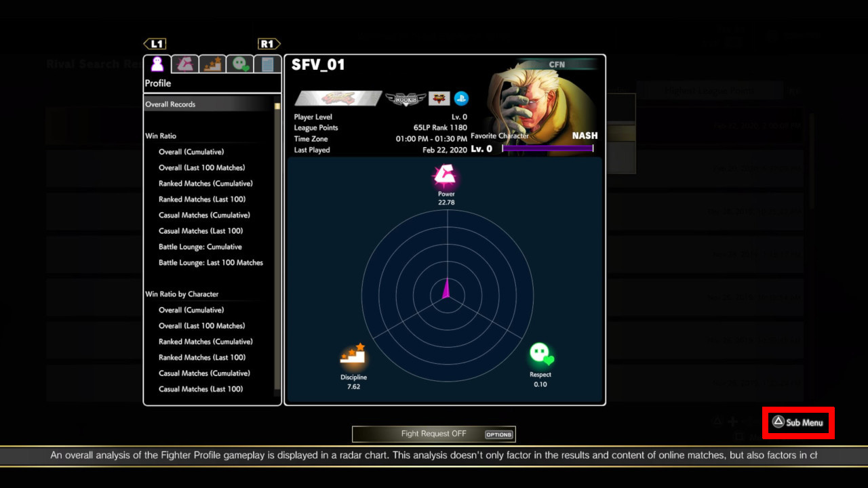Click the CFN label badge
Screen dimensions: 868x488
click(x=557, y=65)
